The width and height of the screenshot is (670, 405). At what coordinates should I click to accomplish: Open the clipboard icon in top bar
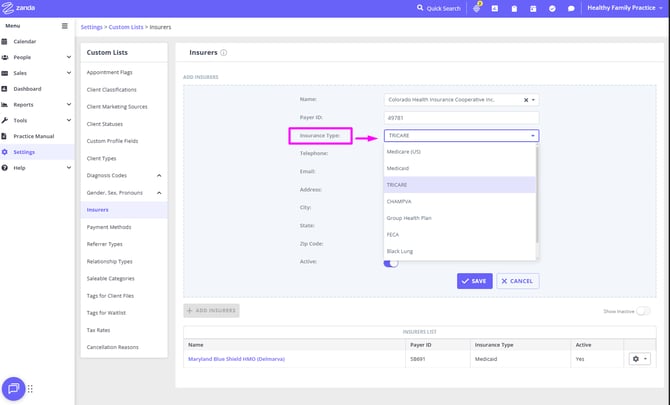tap(513, 8)
